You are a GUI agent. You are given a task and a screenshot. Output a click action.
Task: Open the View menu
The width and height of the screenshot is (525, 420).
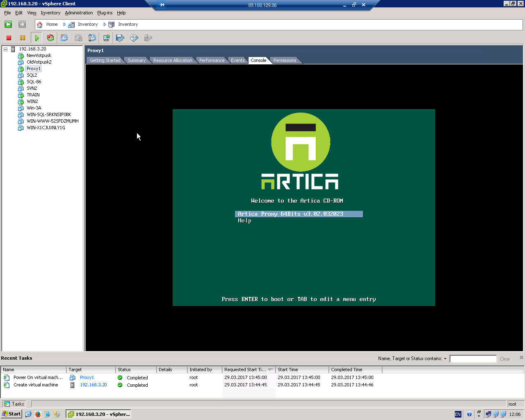point(32,13)
